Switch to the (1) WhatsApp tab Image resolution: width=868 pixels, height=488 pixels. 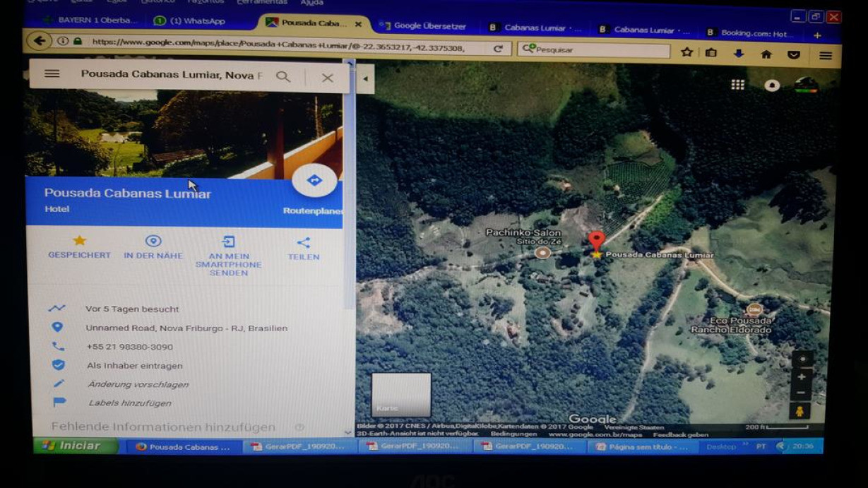click(191, 21)
